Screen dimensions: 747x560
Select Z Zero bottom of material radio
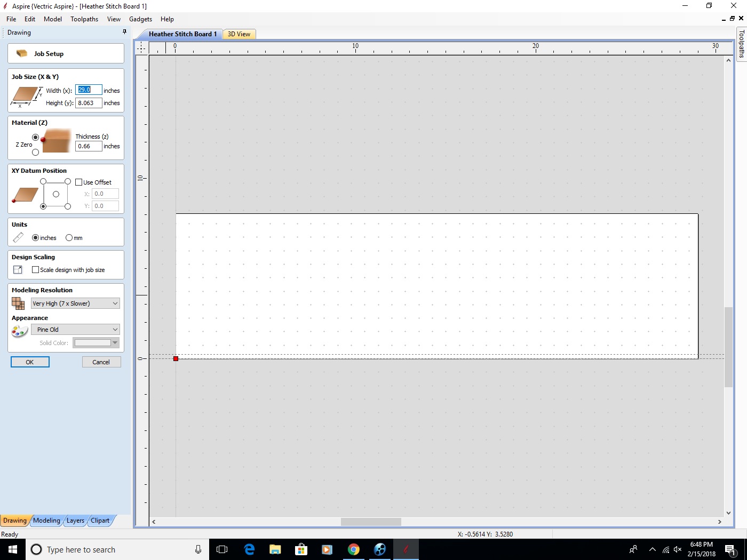pos(35,153)
